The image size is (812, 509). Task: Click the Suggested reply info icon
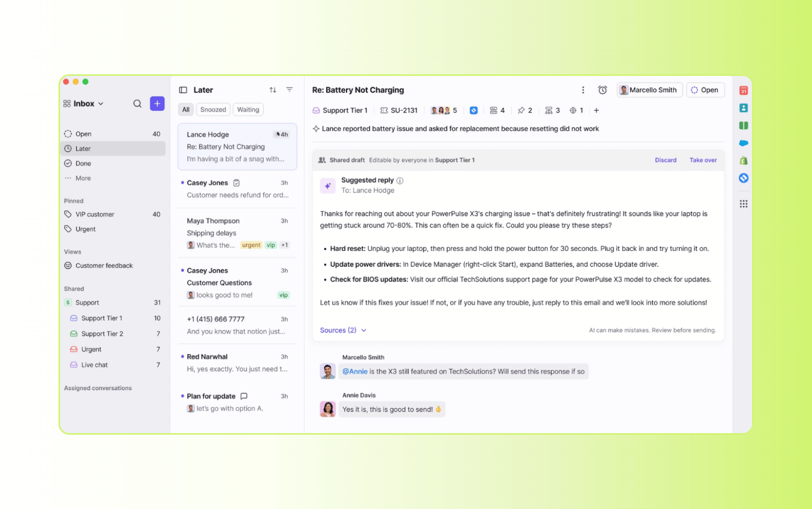(400, 181)
